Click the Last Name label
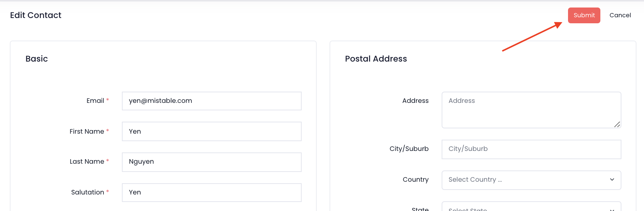 (x=87, y=161)
